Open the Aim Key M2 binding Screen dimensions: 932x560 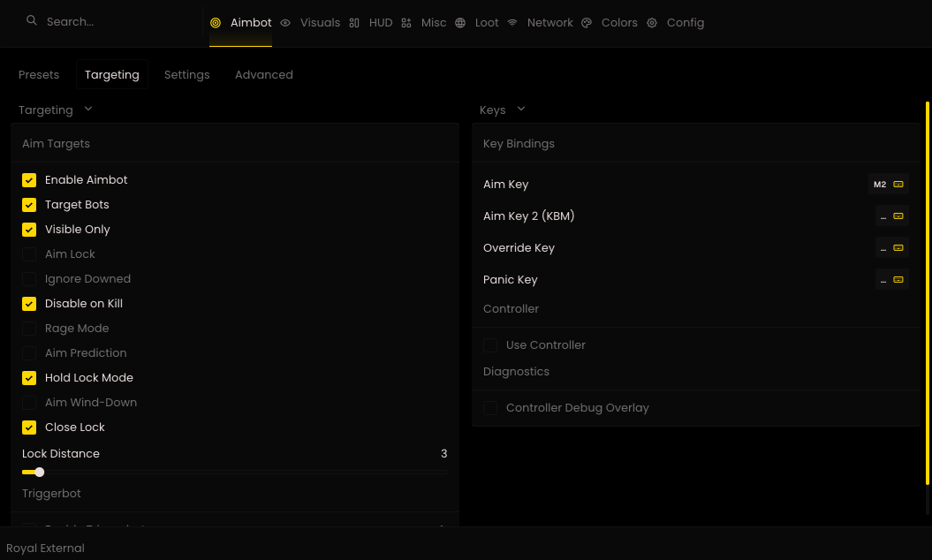888,185
